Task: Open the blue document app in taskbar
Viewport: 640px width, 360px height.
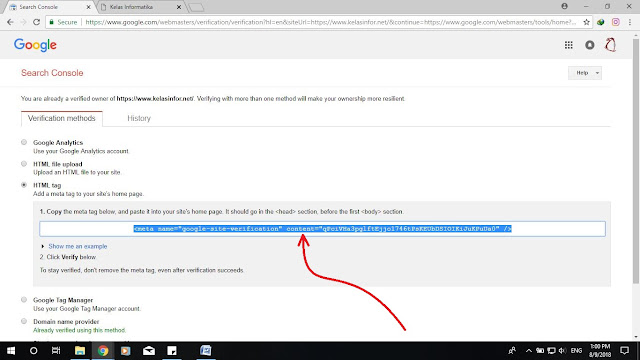Action: click(x=206, y=351)
